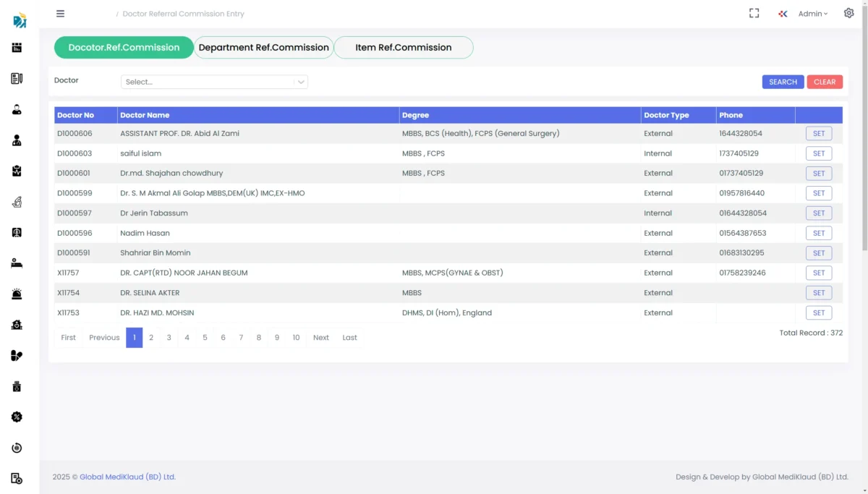Switch to Item Ref.Commission tab

tap(403, 48)
